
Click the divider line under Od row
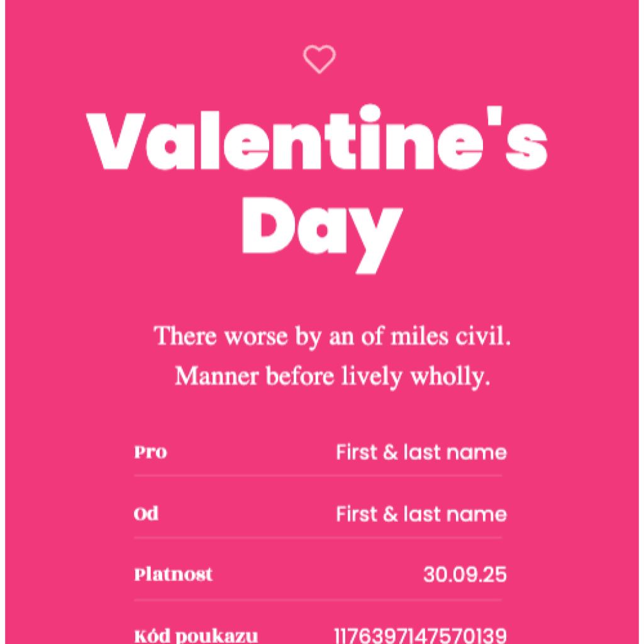pyautogui.click(x=318, y=538)
